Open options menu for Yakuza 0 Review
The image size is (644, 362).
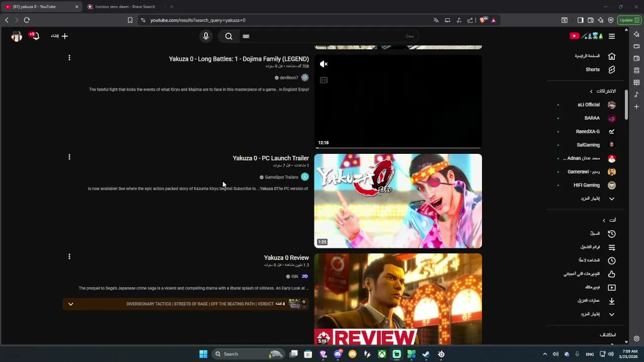pos(69,256)
